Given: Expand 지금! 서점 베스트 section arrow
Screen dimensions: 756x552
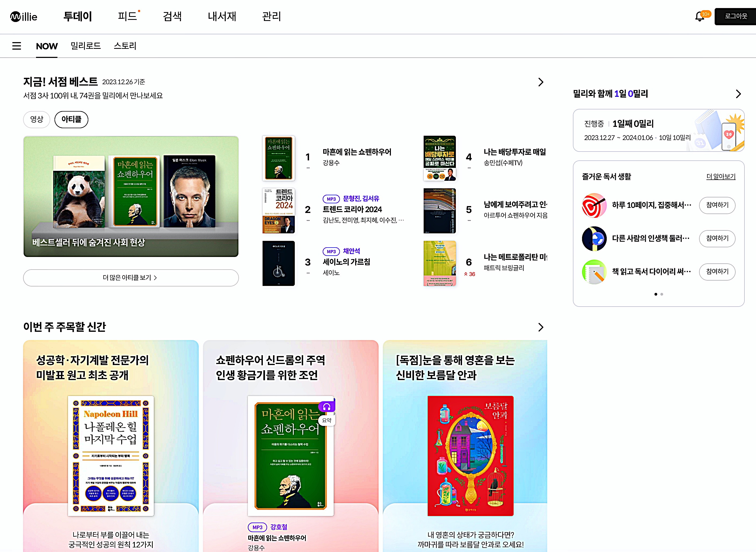Looking at the screenshot, I should point(540,82).
